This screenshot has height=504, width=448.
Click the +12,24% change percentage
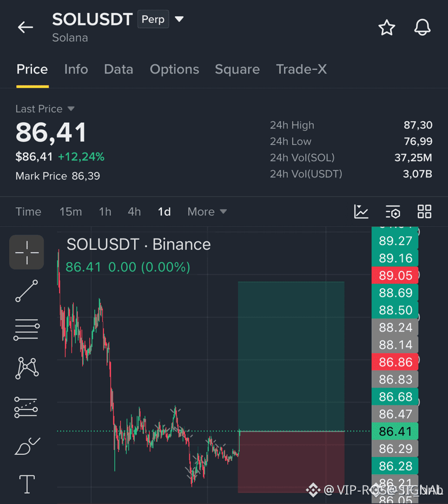coord(81,157)
